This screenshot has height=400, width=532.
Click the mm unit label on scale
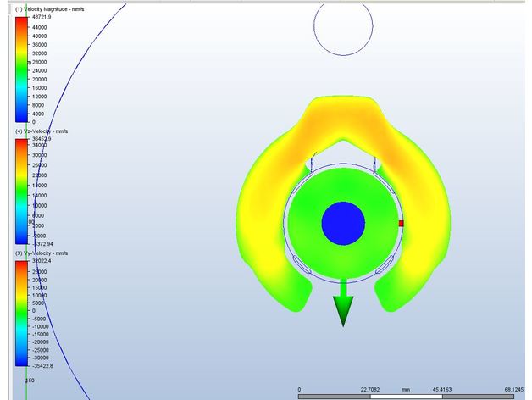pyautogui.click(x=405, y=389)
